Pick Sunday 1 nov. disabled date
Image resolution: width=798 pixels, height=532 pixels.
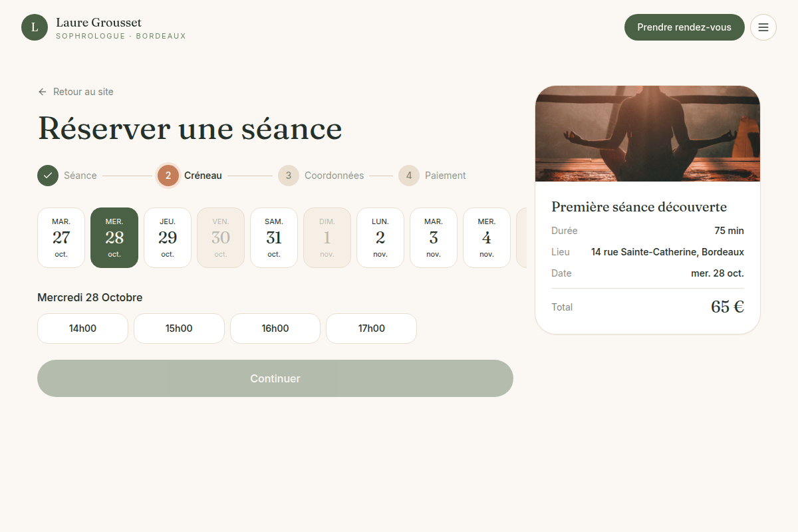(x=327, y=238)
